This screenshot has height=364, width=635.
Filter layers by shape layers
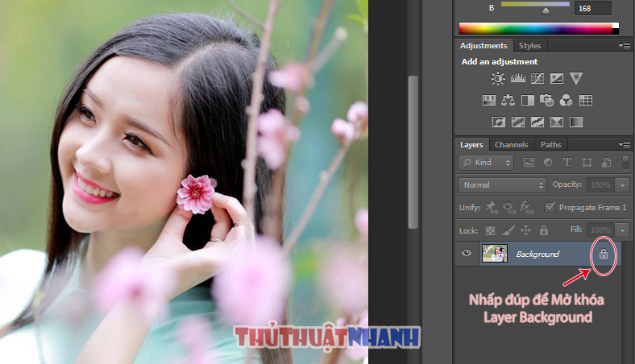pos(587,163)
